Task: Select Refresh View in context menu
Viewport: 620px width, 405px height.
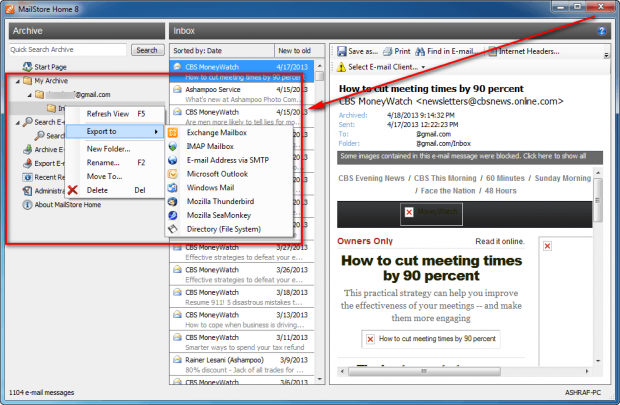Action: 115,114
